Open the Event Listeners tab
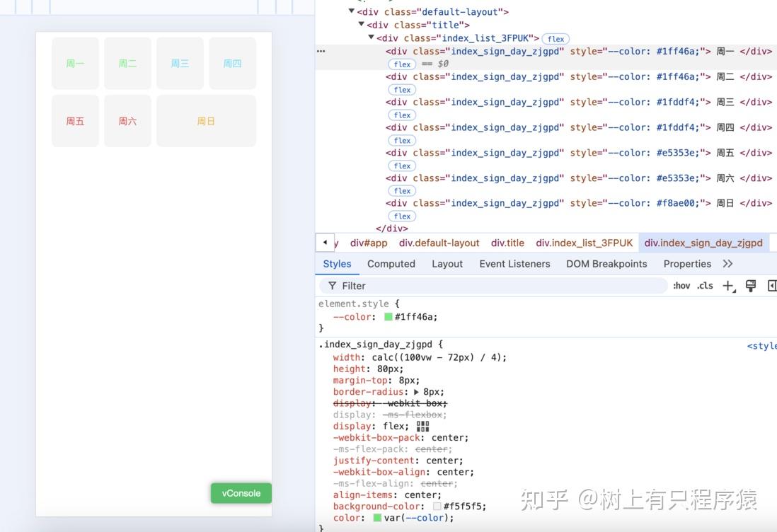 [x=514, y=263]
